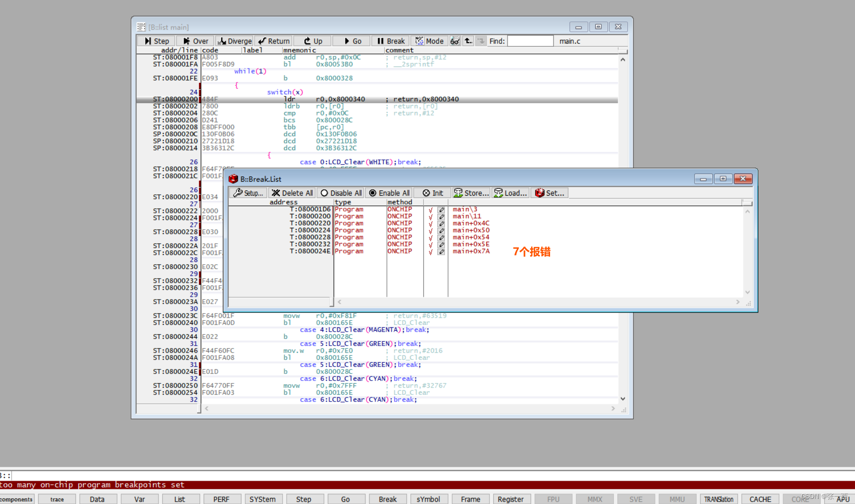Viewport: 855px width, 504px height.
Task: Click Enable All breakpoints
Action: pyautogui.click(x=389, y=193)
